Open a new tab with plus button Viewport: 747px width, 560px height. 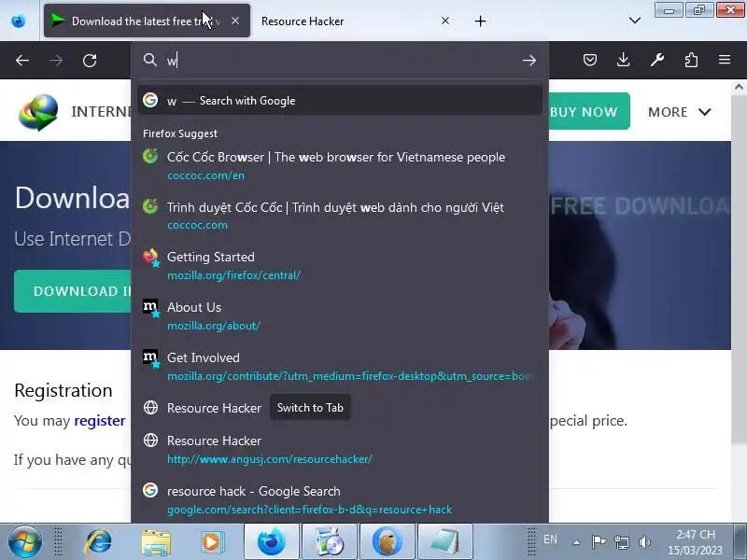[x=481, y=21]
